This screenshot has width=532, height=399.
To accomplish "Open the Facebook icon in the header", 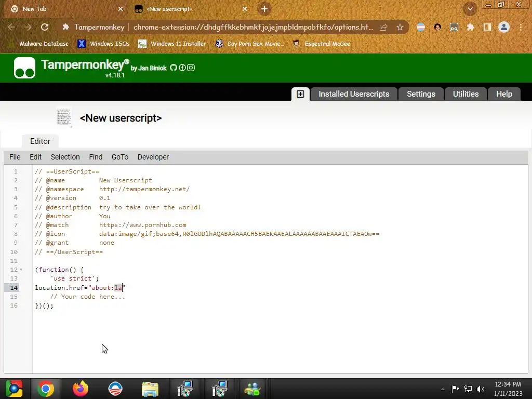I will [182, 68].
